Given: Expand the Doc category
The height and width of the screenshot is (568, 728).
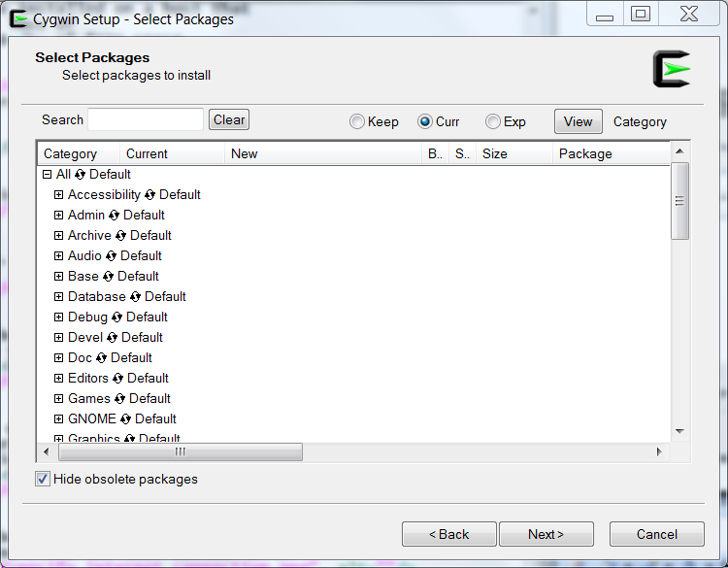Looking at the screenshot, I should pos(58,358).
